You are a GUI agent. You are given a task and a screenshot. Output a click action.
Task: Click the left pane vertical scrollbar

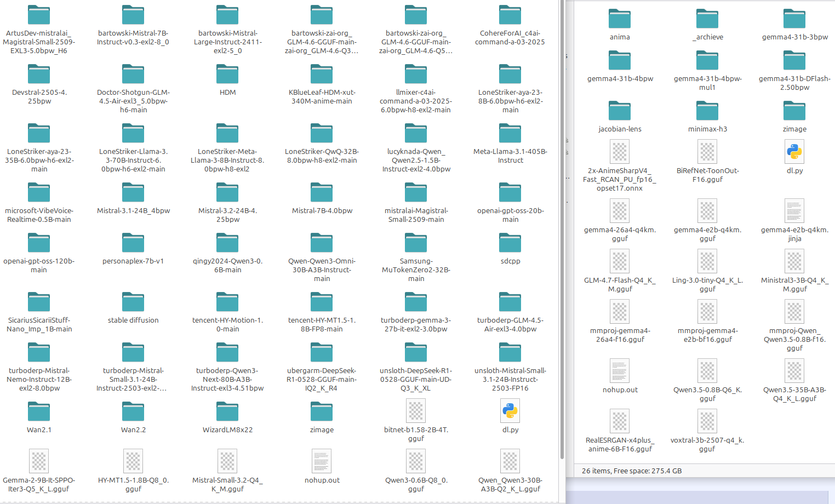click(x=562, y=230)
